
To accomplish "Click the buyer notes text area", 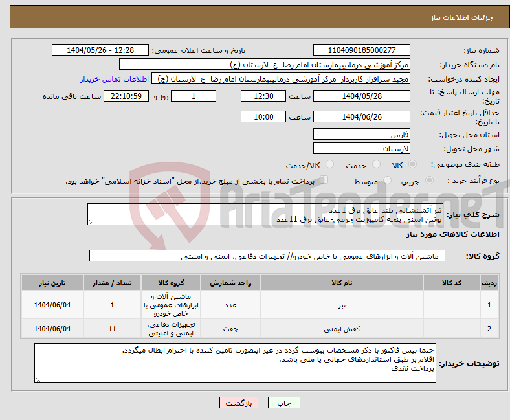I will pos(235,363).
